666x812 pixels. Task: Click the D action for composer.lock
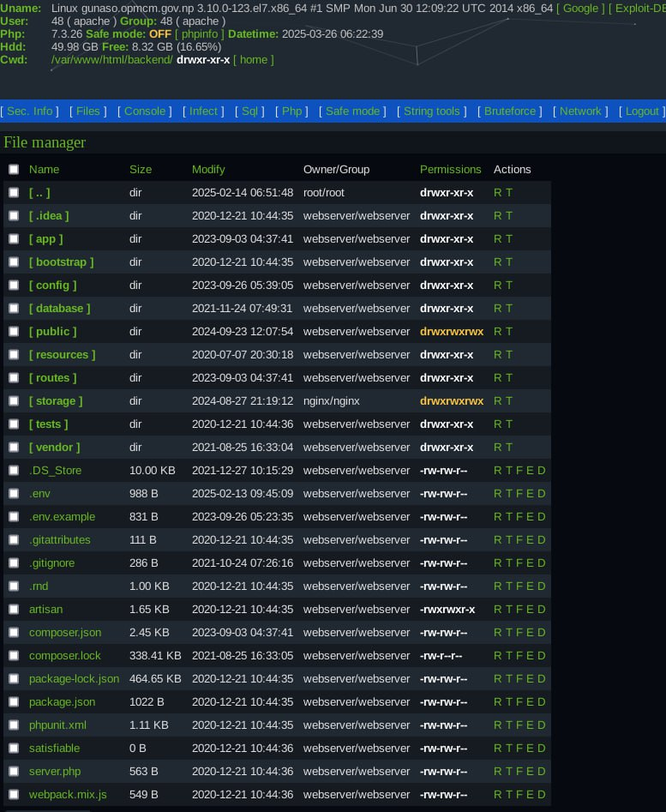click(541, 655)
